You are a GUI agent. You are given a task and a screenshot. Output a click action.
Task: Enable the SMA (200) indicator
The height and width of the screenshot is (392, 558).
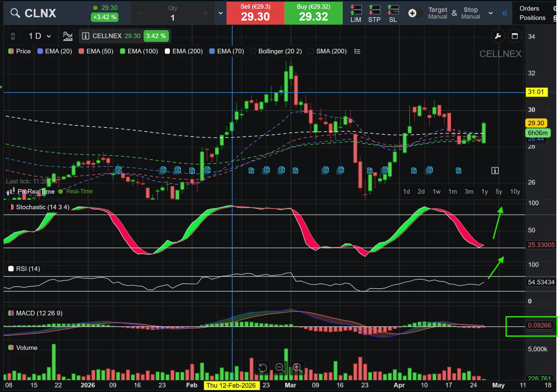point(311,51)
